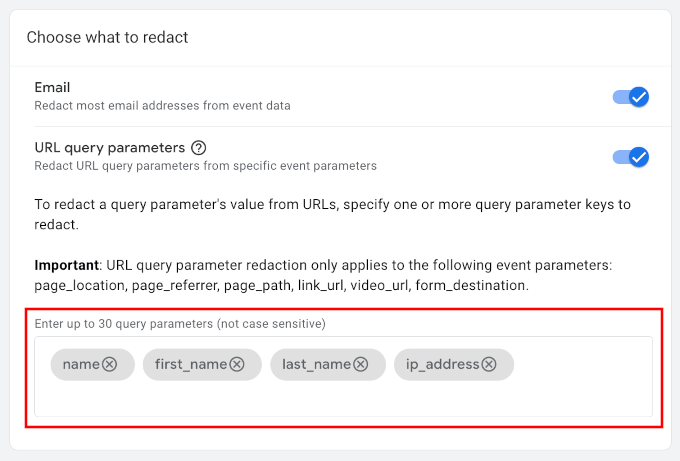Screen dimensions: 680x461
Task: Click the Choose what to redact heading
Action: tap(107, 38)
